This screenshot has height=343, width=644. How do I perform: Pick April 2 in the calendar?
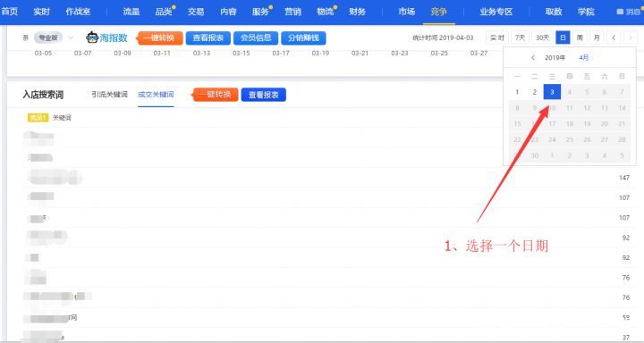[535, 92]
